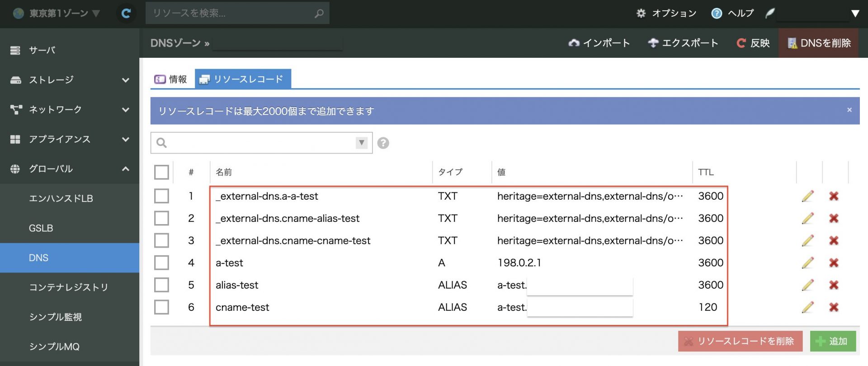Tick the checkbox for row 4 a-test

click(161, 263)
